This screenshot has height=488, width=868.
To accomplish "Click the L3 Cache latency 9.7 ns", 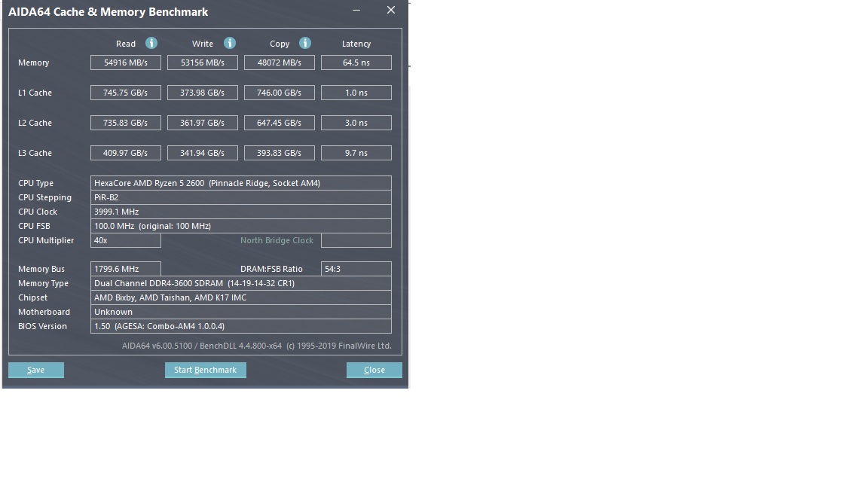I will click(356, 153).
